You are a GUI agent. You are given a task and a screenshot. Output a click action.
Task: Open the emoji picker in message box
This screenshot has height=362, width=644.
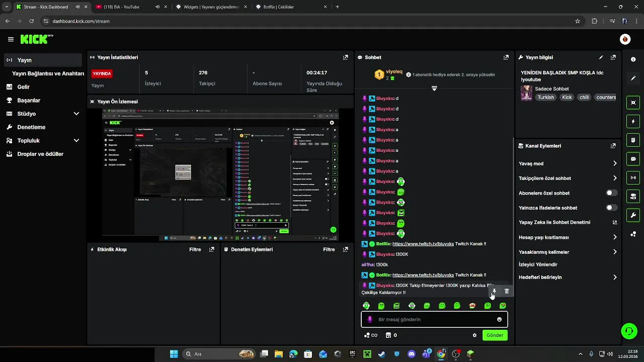coord(499,319)
